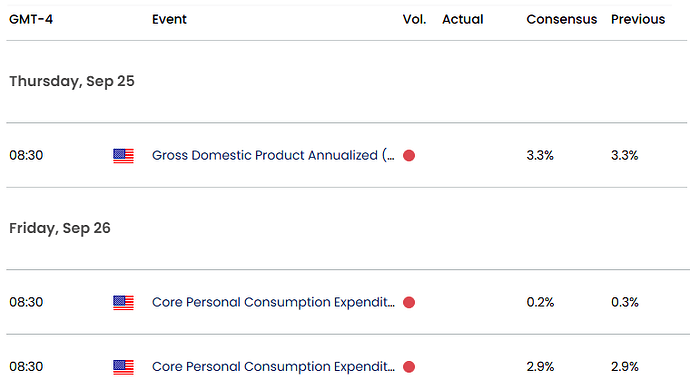Click the Previous column header
Screen dimensions: 690x389
[638, 19]
